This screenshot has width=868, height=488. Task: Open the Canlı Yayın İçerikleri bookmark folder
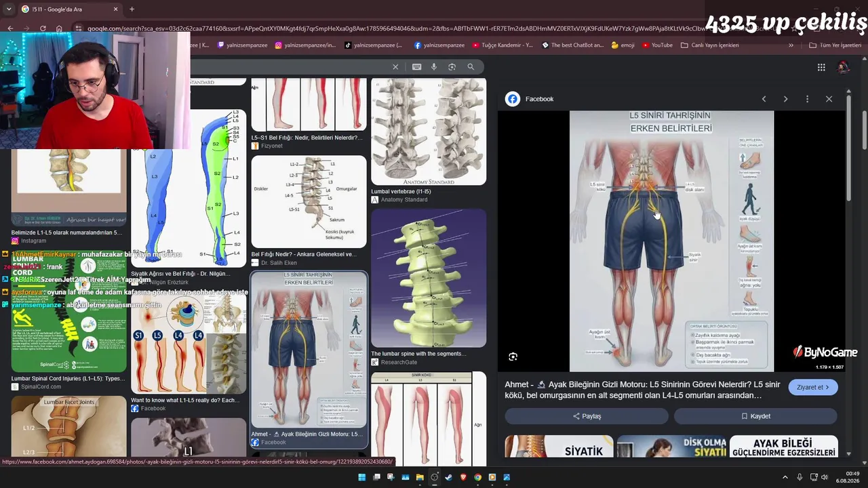point(710,45)
